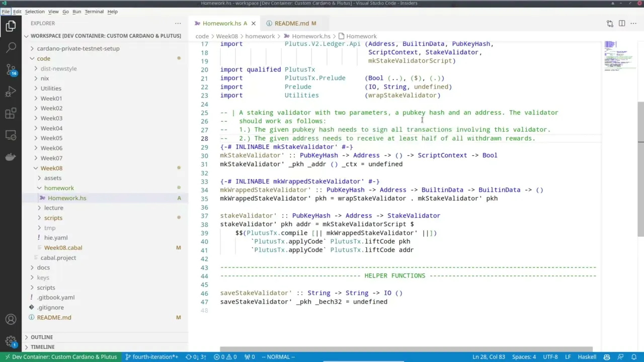Click the Accounts icon
The width and height of the screenshot is (644, 362).
tap(11, 319)
